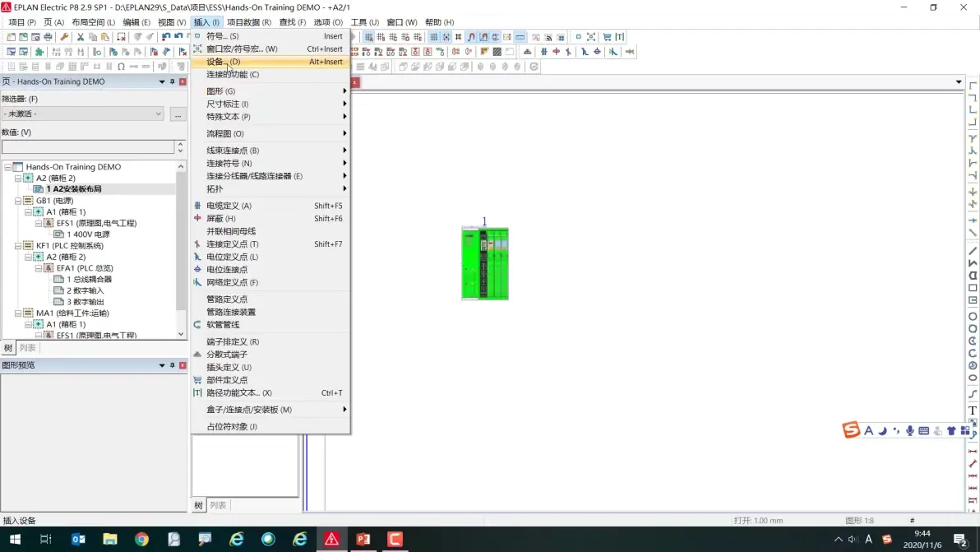This screenshot has width=980, height=552.
Task: Select the green cabinet layout in drawing
Action: click(485, 263)
